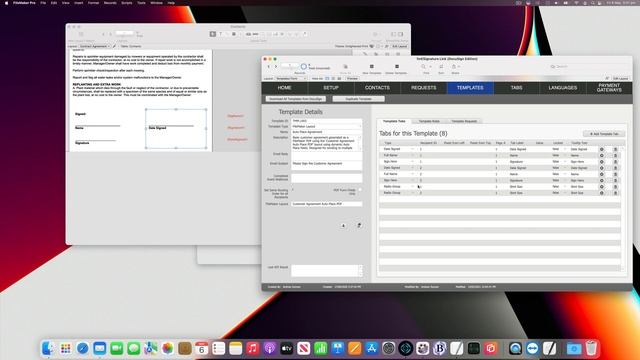Go to previous record with back arrow

point(269,66)
